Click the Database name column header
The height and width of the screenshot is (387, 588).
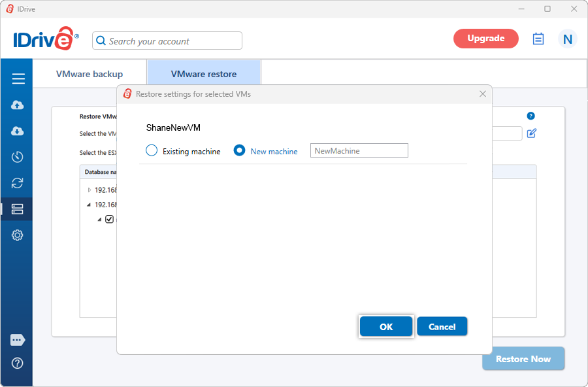[x=101, y=172]
